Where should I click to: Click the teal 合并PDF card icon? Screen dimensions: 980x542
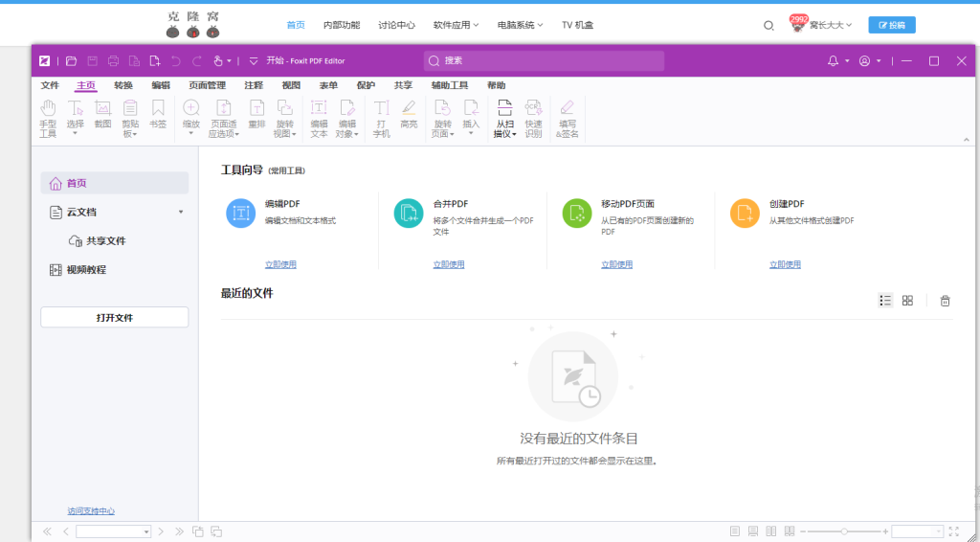[409, 214]
